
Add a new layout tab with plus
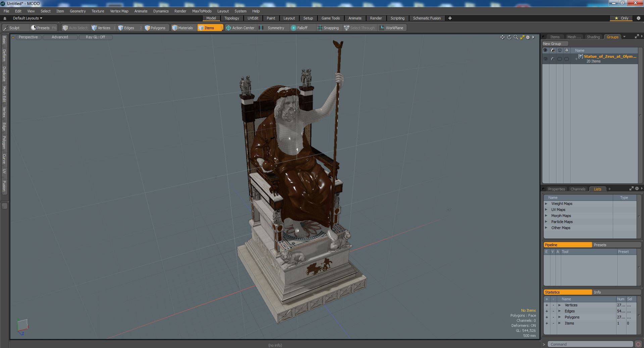pos(450,18)
